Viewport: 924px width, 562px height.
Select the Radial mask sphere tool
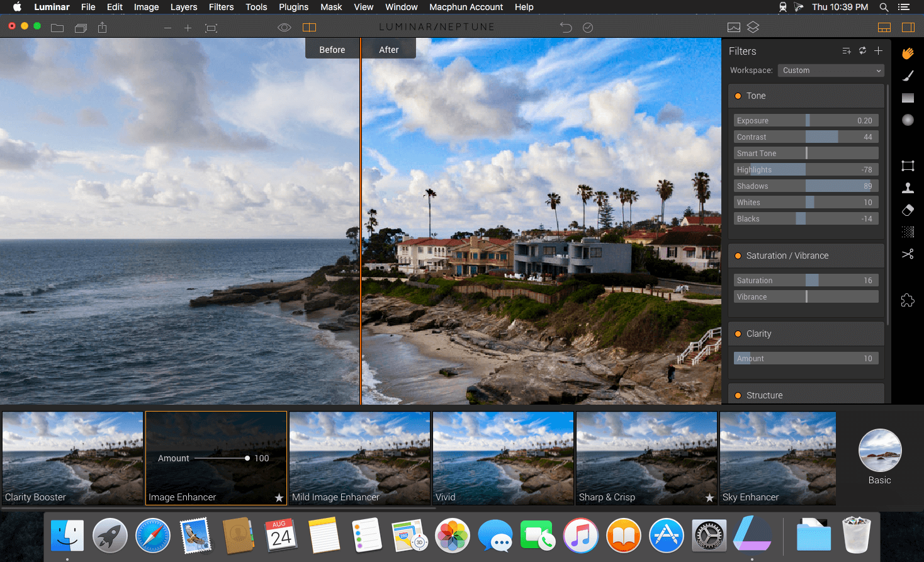[x=908, y=120]
